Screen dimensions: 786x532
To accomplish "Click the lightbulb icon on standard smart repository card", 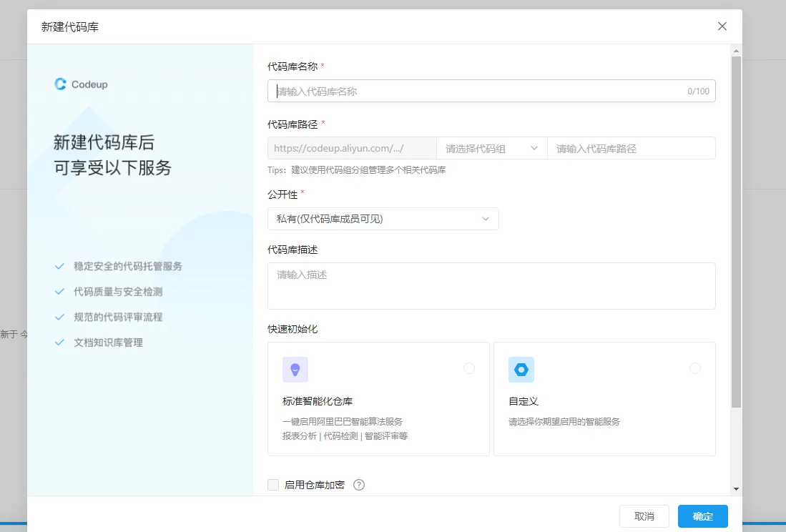I will pos(295,369).
